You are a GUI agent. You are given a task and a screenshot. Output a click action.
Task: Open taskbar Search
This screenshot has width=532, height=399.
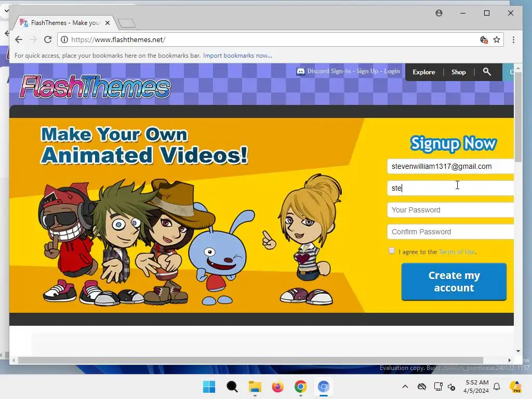(232, 387)
